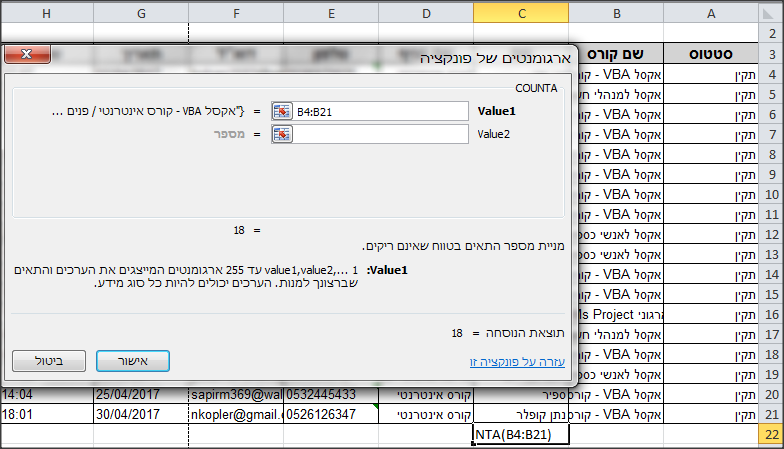The image size is (784, 449).
Task: Select column H header
Action: coord(46,14)
